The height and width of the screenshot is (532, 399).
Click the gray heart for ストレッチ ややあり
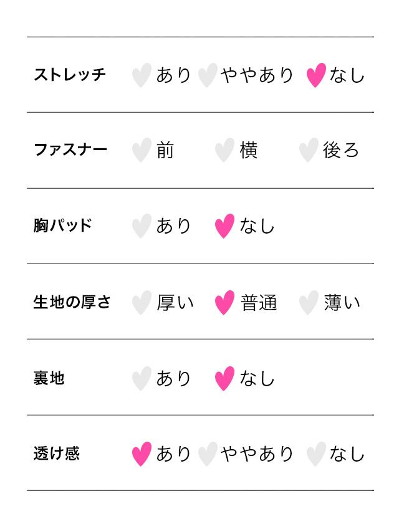[208, 75]
